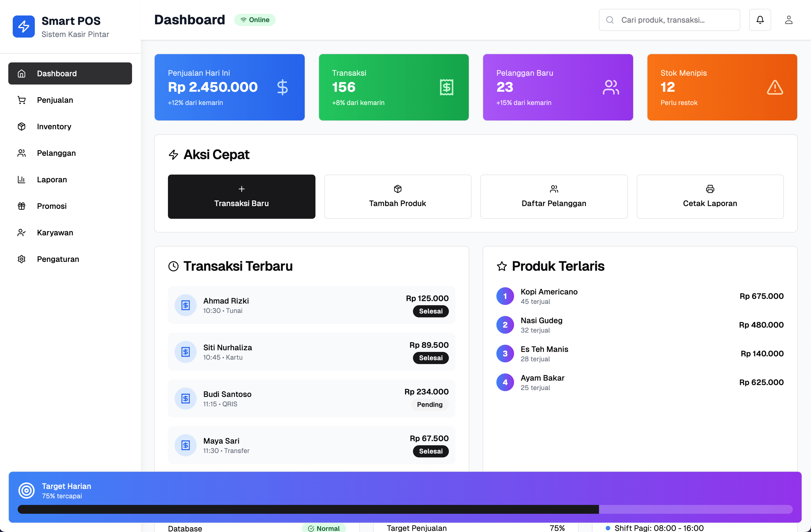This screenshot has width=811, height=532.
Task: Click the dollar icon on Penjualan Hari Ini card
Action: [x=282, y=87]
